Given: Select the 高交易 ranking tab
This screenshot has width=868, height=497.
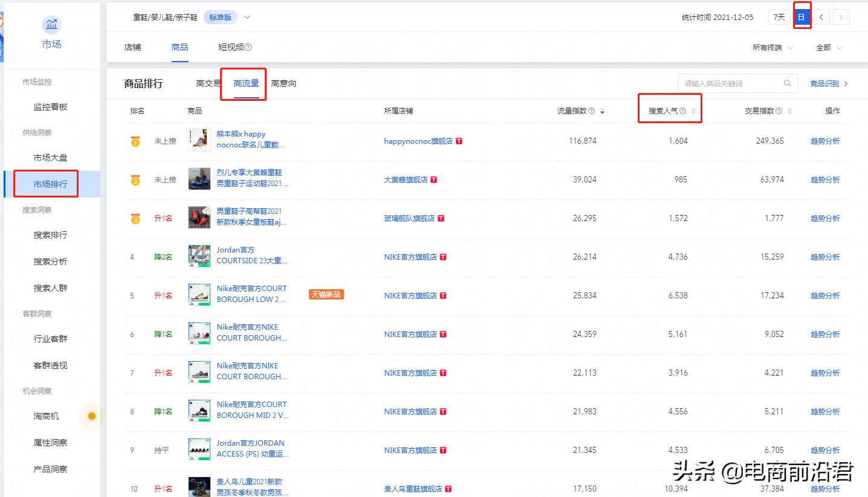Looking at the screenshot, I should coord(209,83).
